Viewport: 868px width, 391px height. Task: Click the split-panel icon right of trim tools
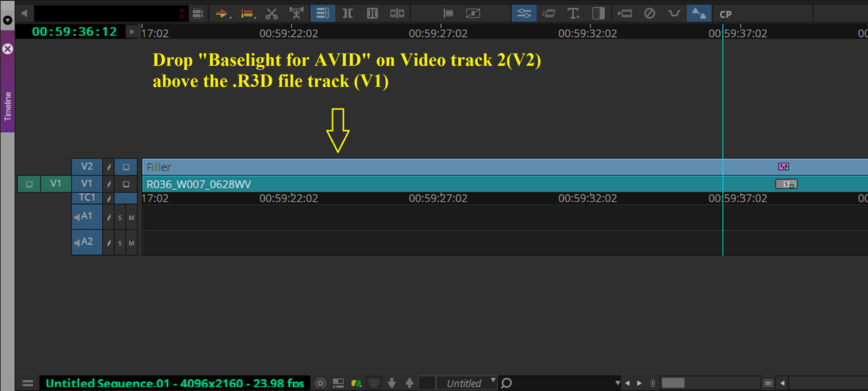pos(397,13)
